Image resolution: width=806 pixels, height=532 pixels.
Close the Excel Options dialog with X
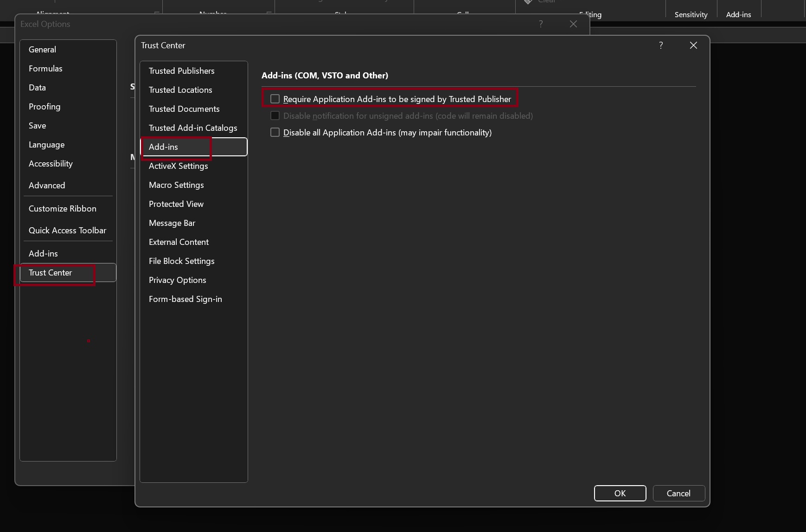coord(573,24)
